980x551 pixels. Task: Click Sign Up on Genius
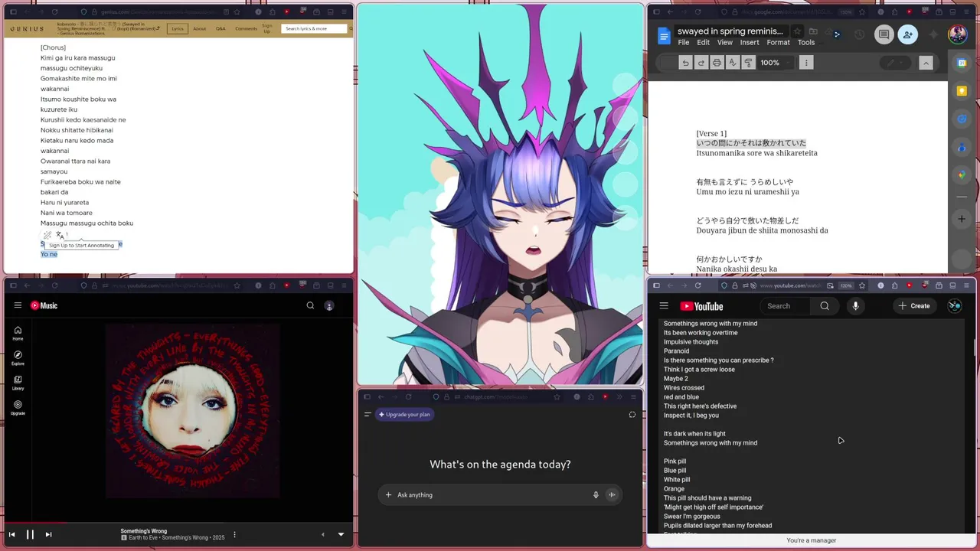(x=266, y=28)
